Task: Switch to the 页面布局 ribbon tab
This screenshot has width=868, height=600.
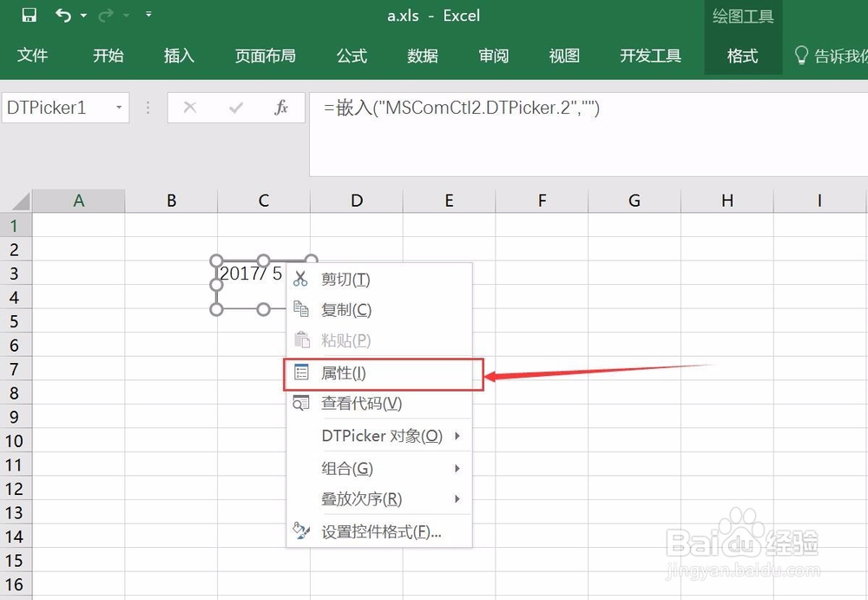Action: [265, 56]
